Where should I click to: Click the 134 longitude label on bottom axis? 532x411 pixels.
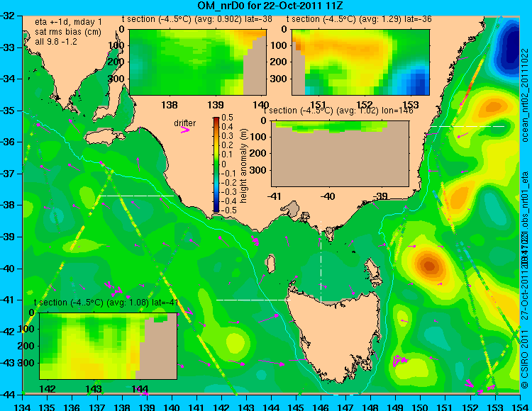[x=23, y=407]
